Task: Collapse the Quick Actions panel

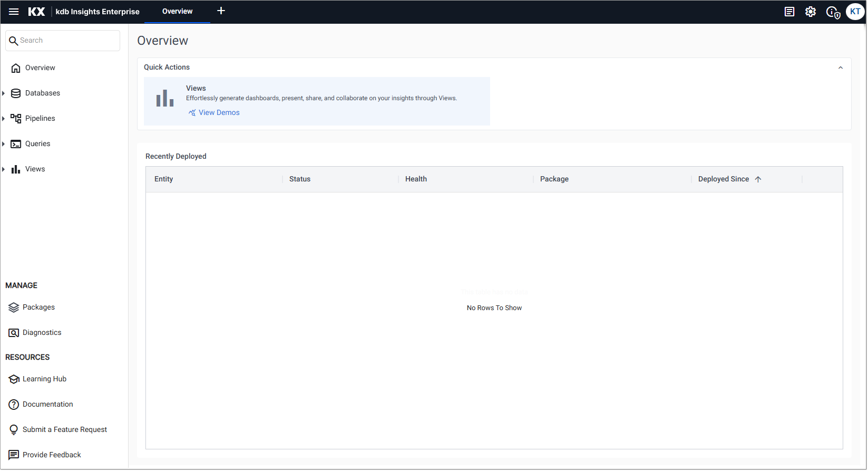Action: [841, 68]
